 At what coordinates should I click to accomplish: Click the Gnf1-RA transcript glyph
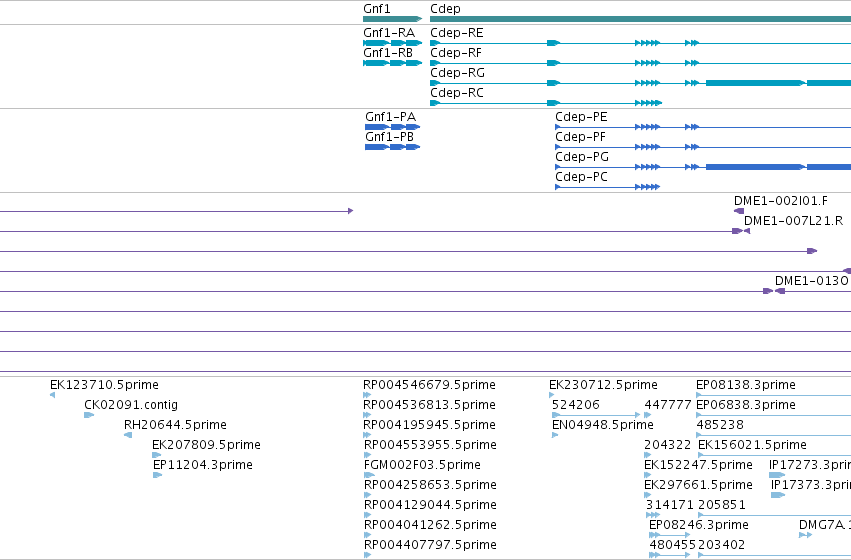[392, 43]
